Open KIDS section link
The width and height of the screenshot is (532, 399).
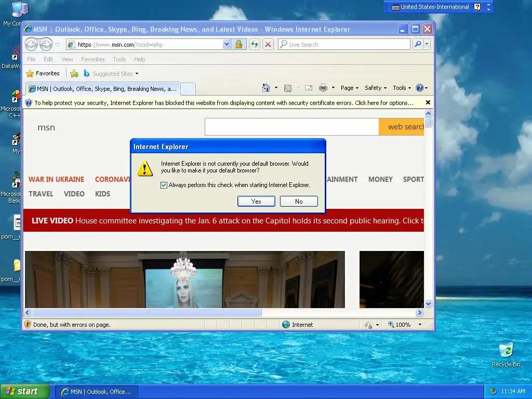coord(102,194)
